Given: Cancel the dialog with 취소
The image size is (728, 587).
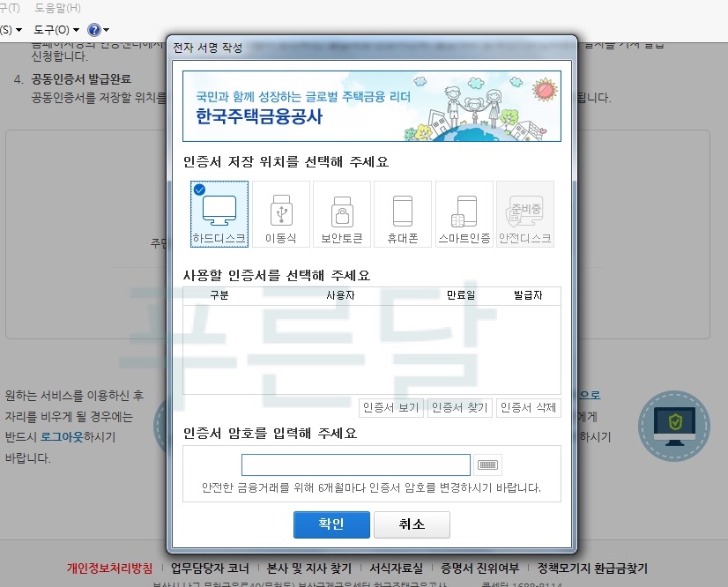Looking at the screenshot, I should (412, 524).
